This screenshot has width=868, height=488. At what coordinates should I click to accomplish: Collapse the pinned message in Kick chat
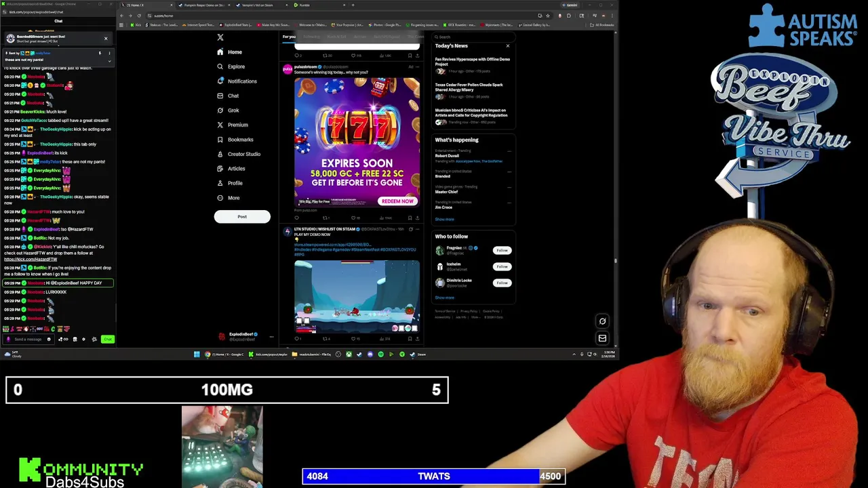109,61
